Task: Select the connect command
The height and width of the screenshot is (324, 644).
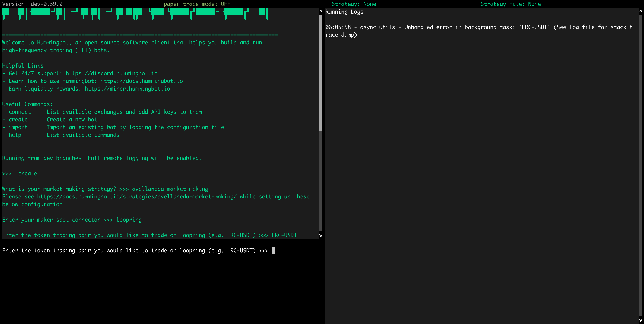Action: [20, 112]
